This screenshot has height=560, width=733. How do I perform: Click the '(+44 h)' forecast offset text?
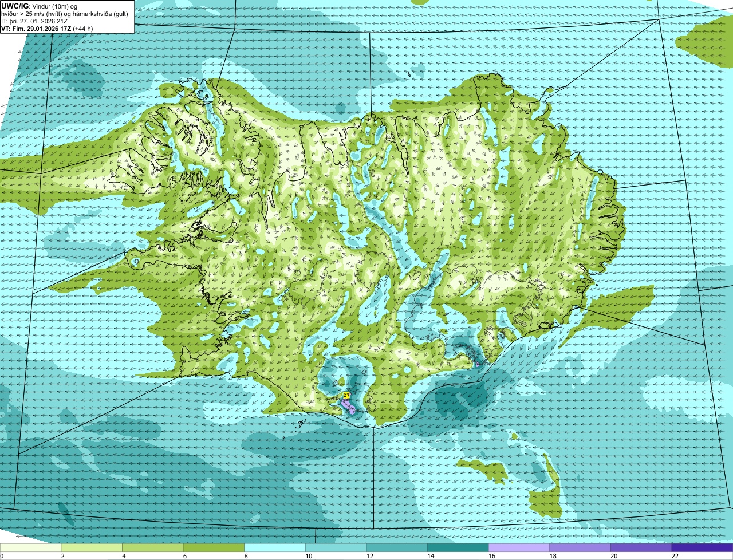[x=83, y=28]
